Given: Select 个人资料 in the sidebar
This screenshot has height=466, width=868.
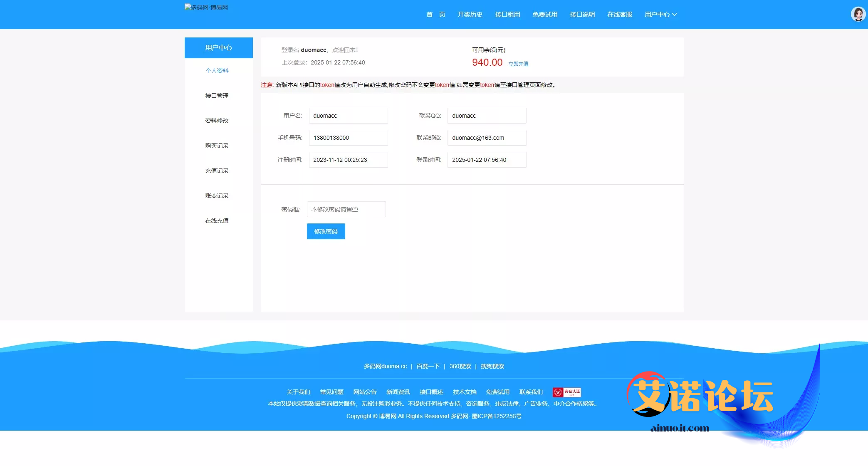Looking at the screenshot, I should click(x=217, y=71).
